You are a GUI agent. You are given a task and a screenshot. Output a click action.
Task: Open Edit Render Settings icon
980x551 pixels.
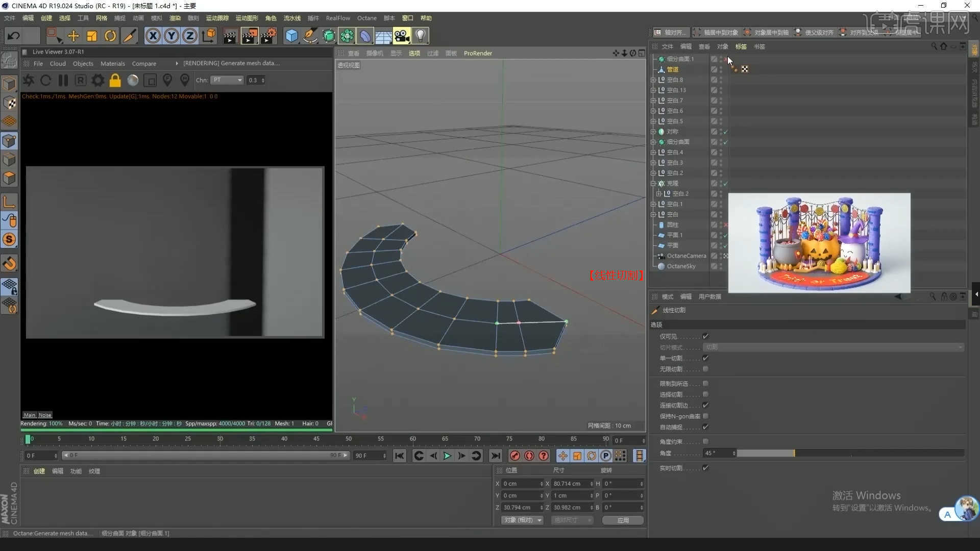[269, 36]
